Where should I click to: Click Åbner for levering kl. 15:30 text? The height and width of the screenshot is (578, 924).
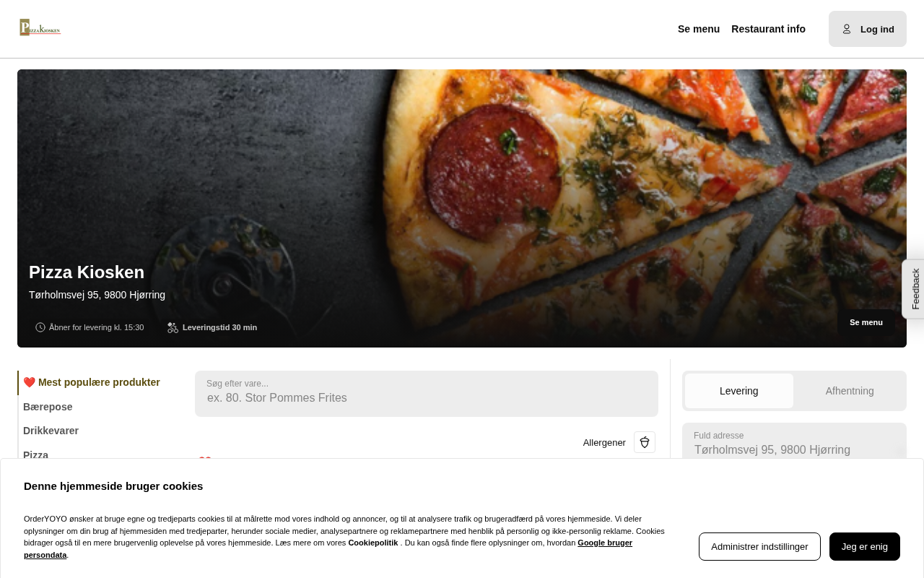(x=97, y=327)
